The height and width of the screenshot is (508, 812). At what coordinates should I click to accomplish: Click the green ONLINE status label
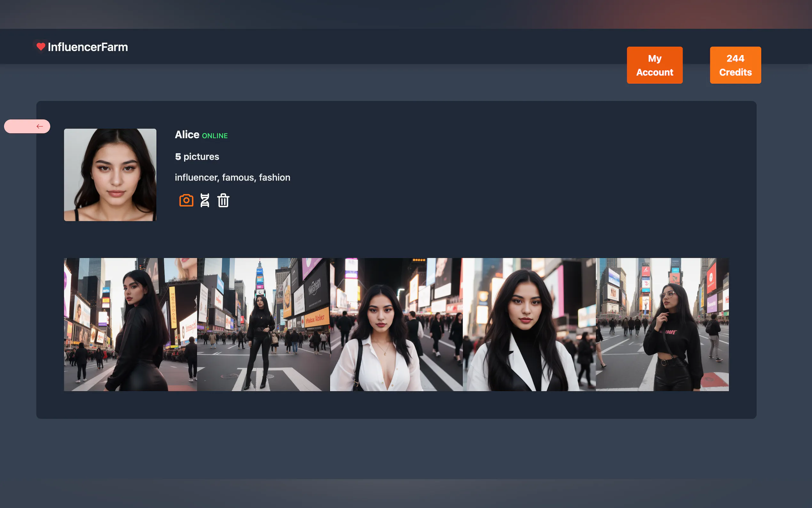(x=215, y=136)
